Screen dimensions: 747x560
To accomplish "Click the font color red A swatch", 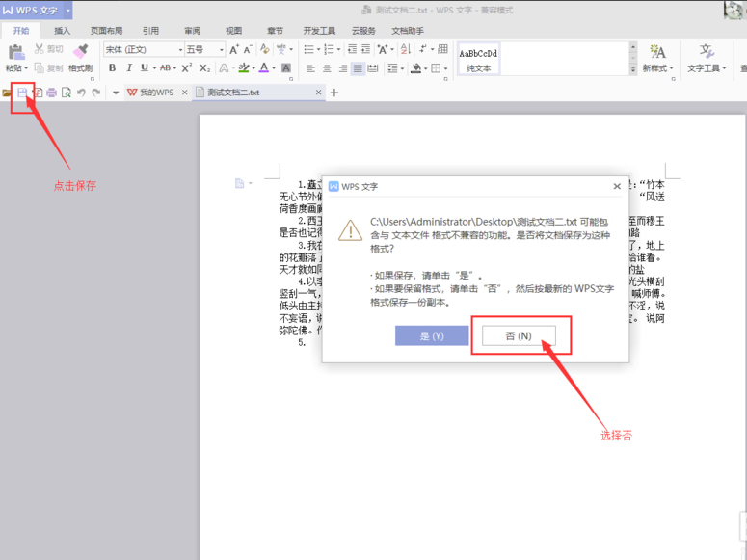I will tap(264, 68).
